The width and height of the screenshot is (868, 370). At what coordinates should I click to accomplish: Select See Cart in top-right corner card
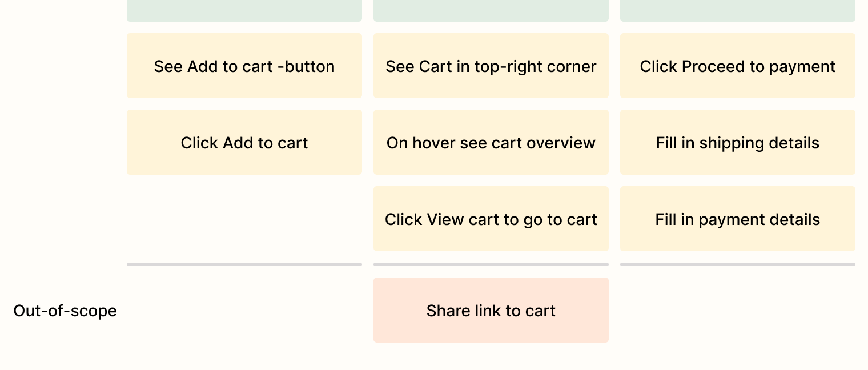tap(491, 66)
